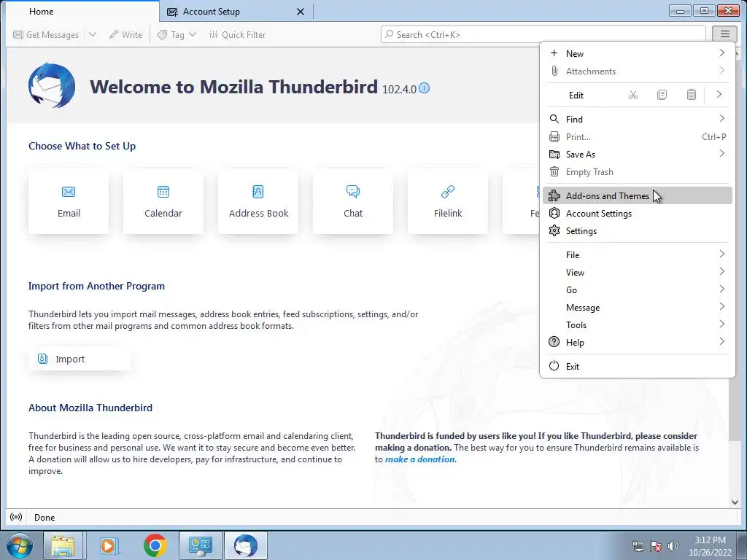
Task: Open the version info icon next to 102.4.0
Action: point(424,88)
